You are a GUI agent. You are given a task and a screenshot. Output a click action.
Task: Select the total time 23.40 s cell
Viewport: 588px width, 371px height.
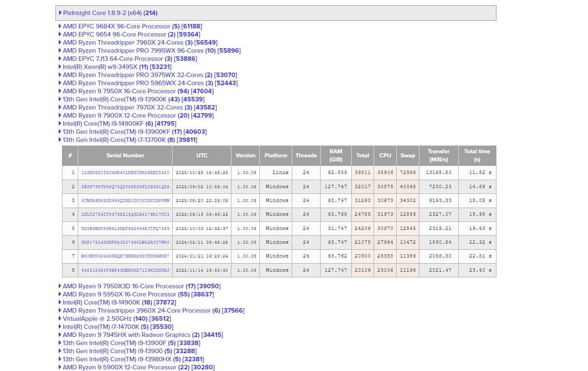point(477,270)
